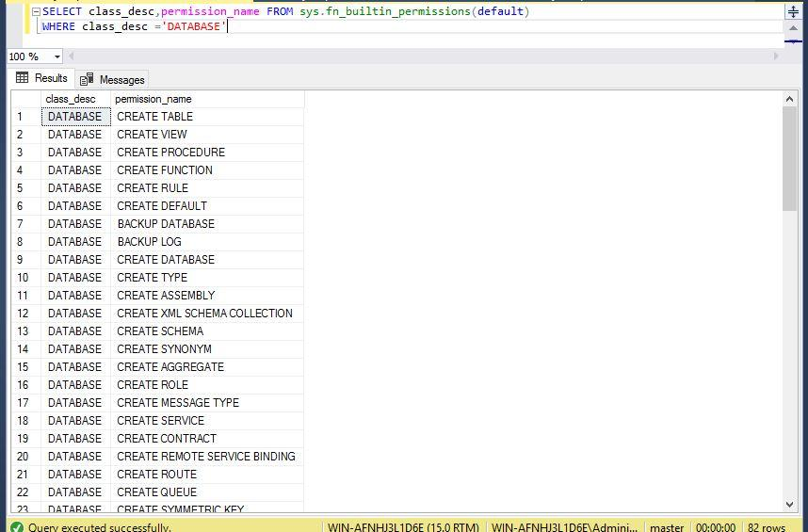Select the class_desc column header
Image resolution: width=808 pixels, height=532 pixels.
[75, 99]
